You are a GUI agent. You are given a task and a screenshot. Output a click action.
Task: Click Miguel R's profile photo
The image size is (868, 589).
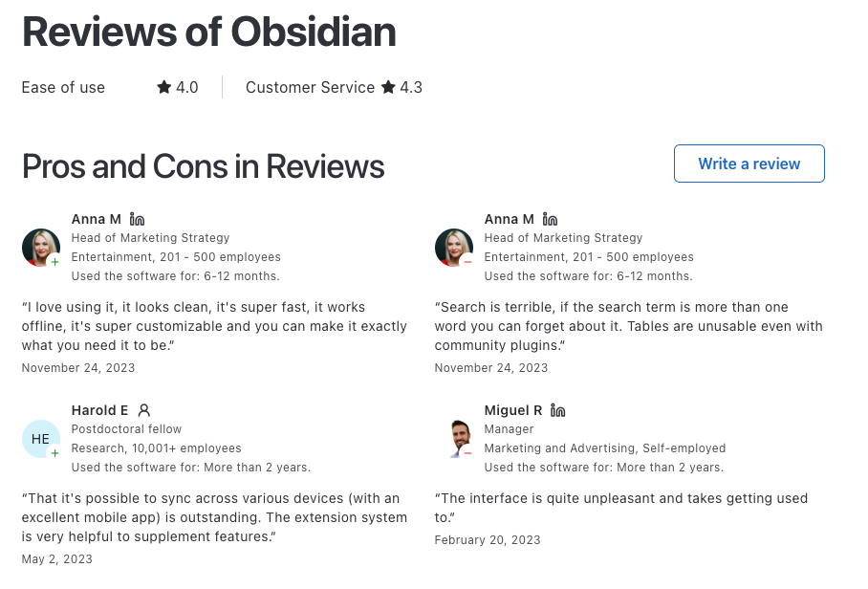point(453,438)
